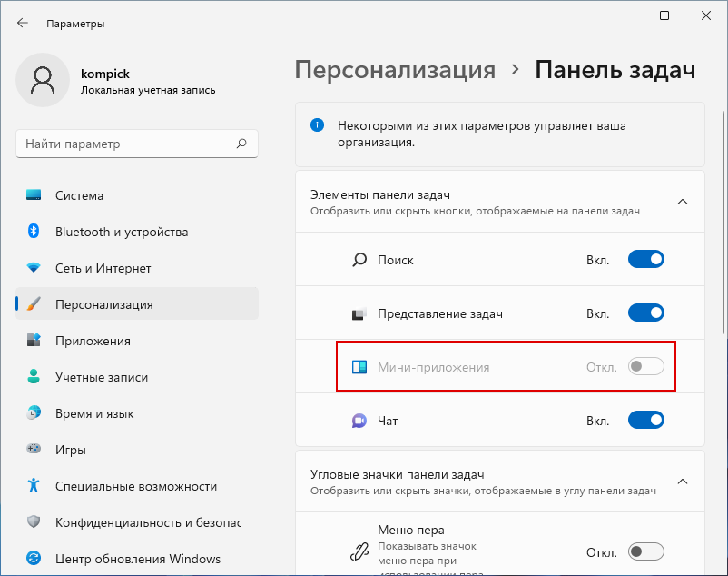
Task: Click the search magnifier icon in the search box
Action: click(241, 144)
